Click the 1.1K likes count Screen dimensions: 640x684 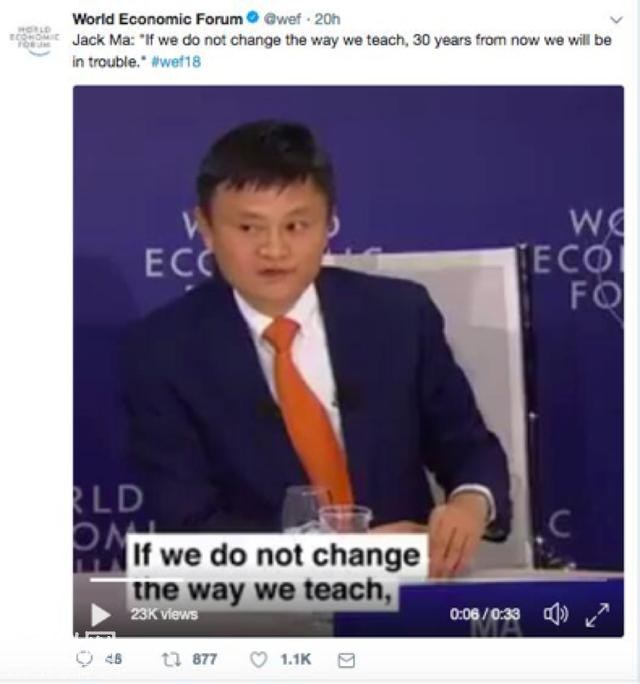point(296,659)
